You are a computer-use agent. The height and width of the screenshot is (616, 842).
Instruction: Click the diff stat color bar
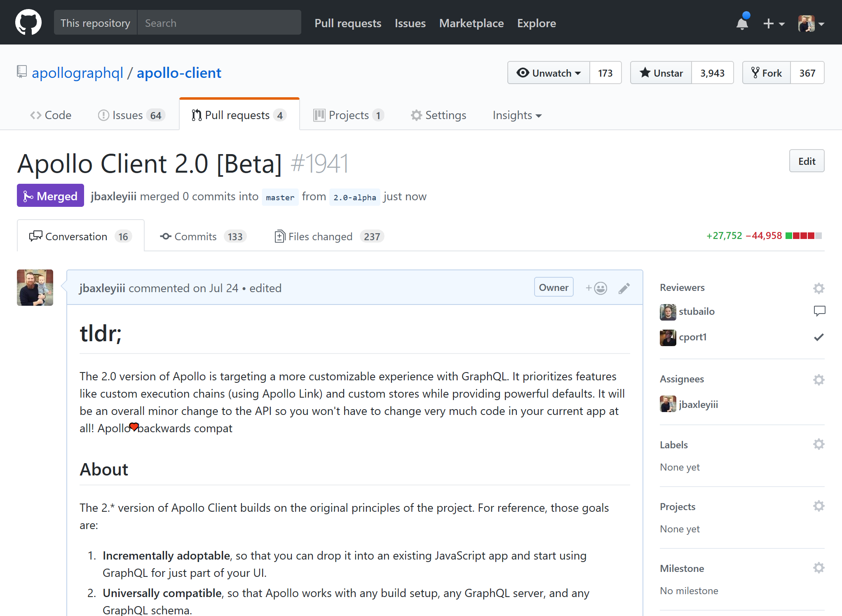[804, 236]
